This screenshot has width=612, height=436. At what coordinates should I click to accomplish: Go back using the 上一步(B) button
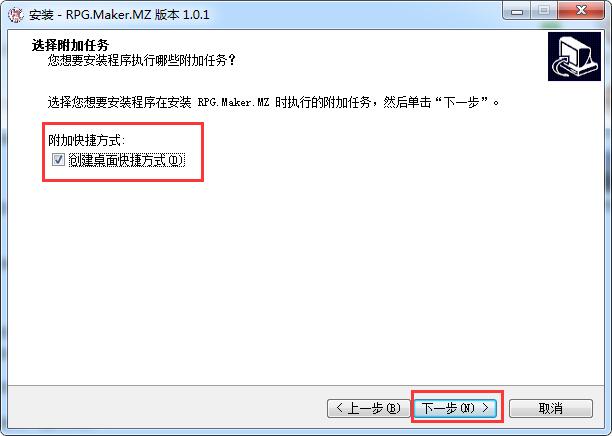[368, 408]
